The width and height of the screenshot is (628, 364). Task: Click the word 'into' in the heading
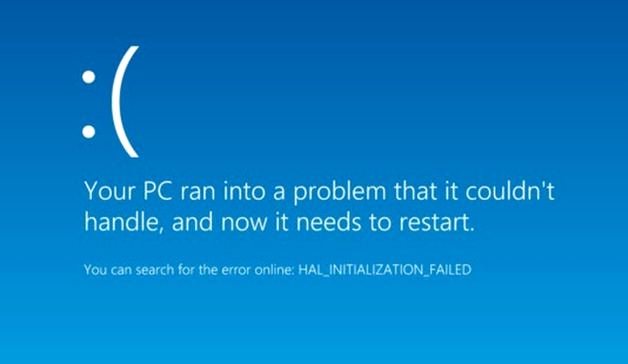click(x=245, y=191)
